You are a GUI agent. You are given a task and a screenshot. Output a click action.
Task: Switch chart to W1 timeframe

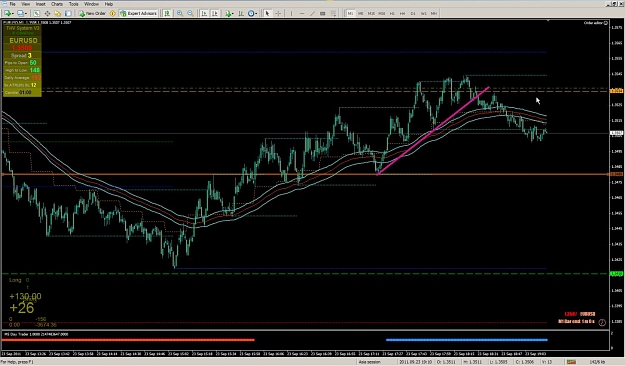point(423,14)
